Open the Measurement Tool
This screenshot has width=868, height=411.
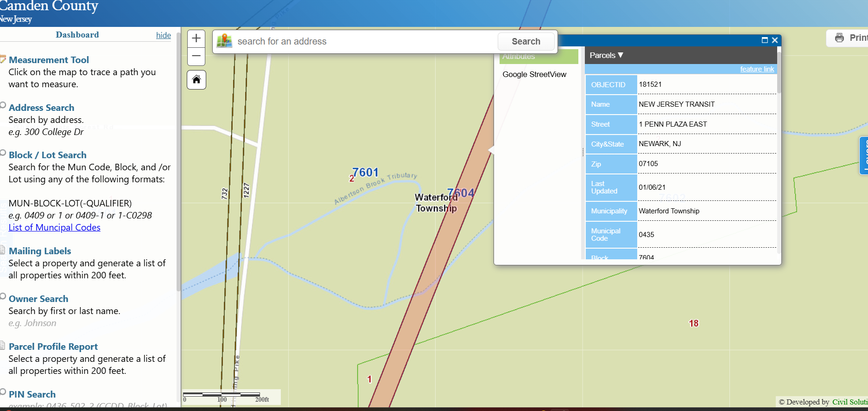49,60
